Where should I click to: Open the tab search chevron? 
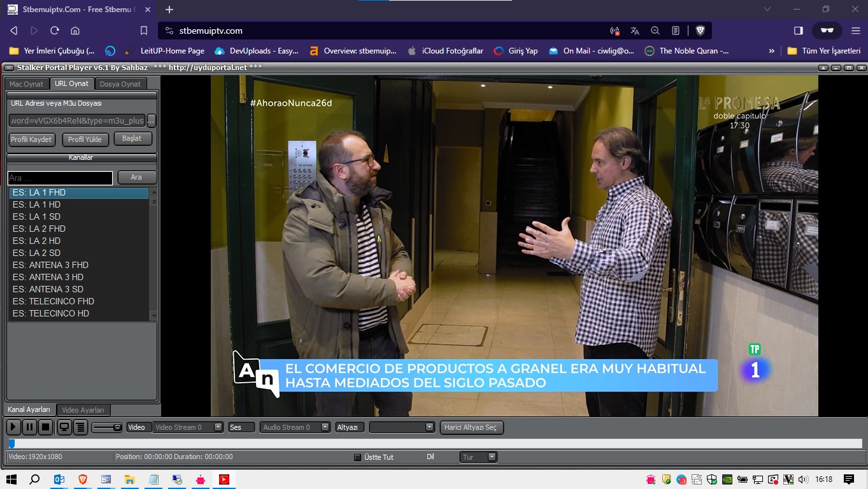pos(767,10)
